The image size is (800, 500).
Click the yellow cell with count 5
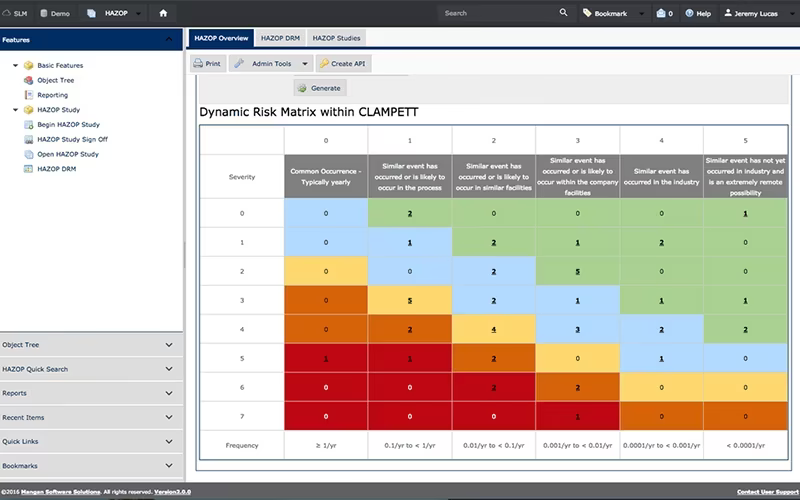pyautogui.click(x=410, y=300)
